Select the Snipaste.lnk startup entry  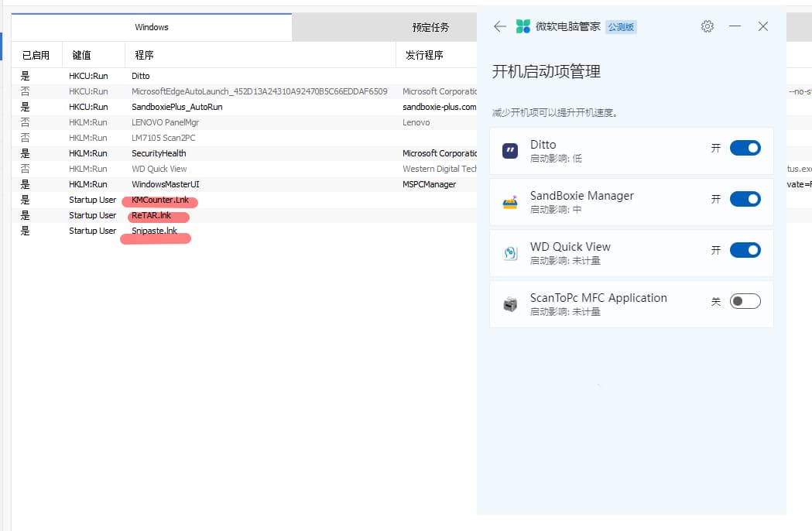154,231
